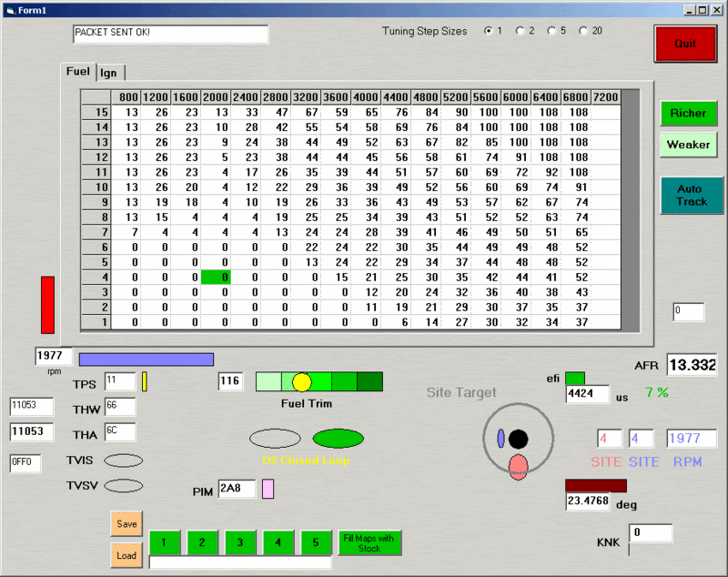Click the 116 fuel trim value field

(x=231, y=381)
